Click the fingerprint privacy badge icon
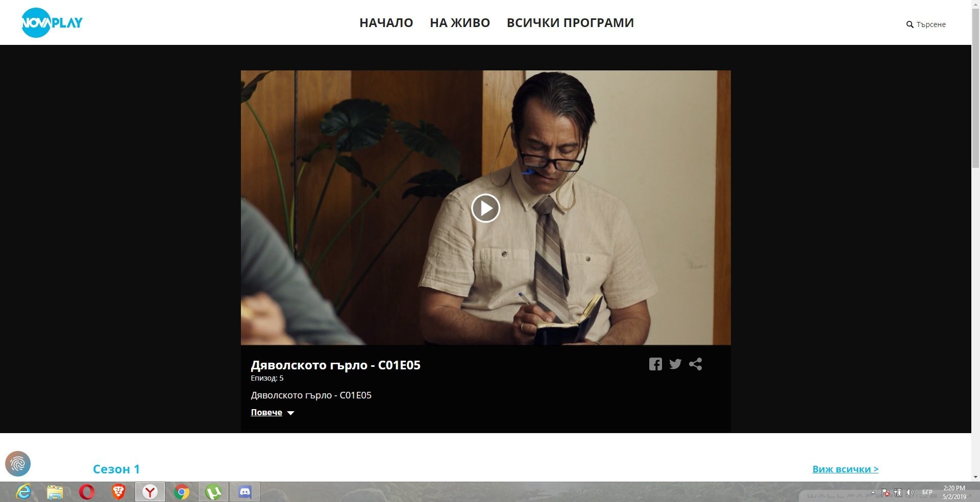 18,464
